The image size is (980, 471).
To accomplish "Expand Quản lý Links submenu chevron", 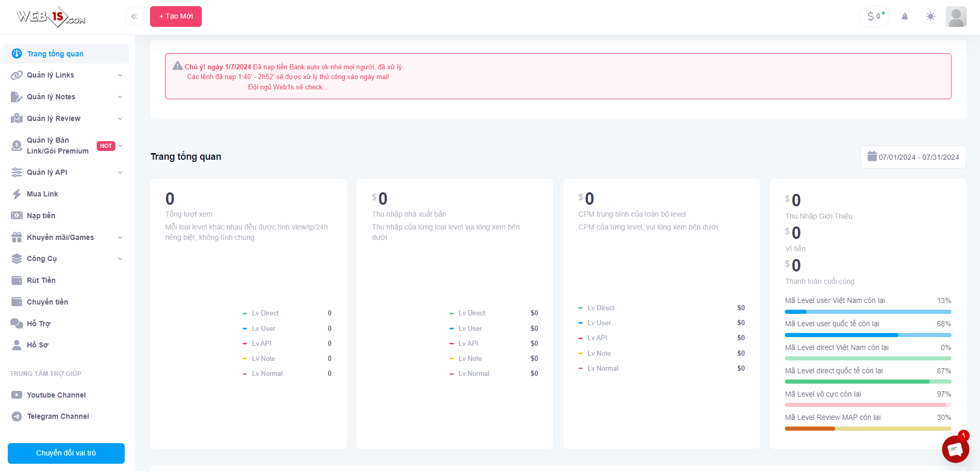I will click(x=120, y=75).
